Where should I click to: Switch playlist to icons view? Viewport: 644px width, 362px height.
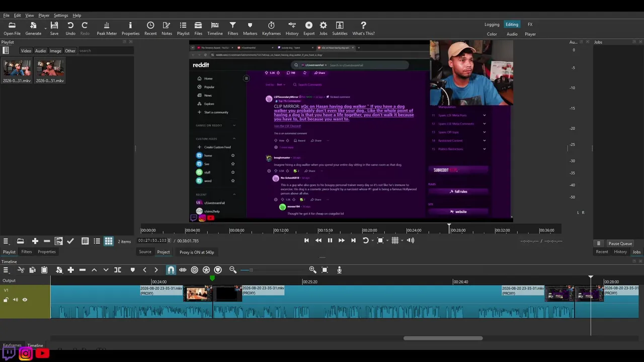(x=109, y=241)
